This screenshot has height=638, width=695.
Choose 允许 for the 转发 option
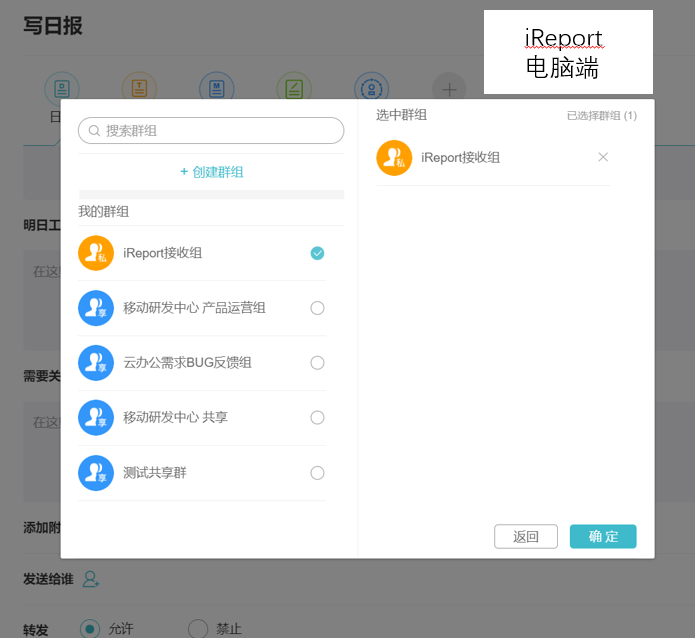pyautogui.click(x=90, y=629)
